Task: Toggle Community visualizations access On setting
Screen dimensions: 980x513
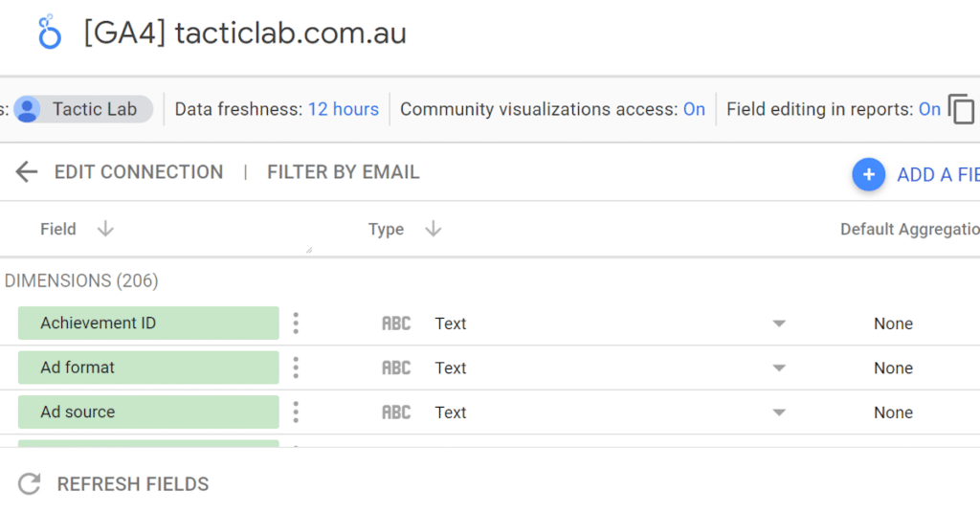Action: tap(694, 109)
